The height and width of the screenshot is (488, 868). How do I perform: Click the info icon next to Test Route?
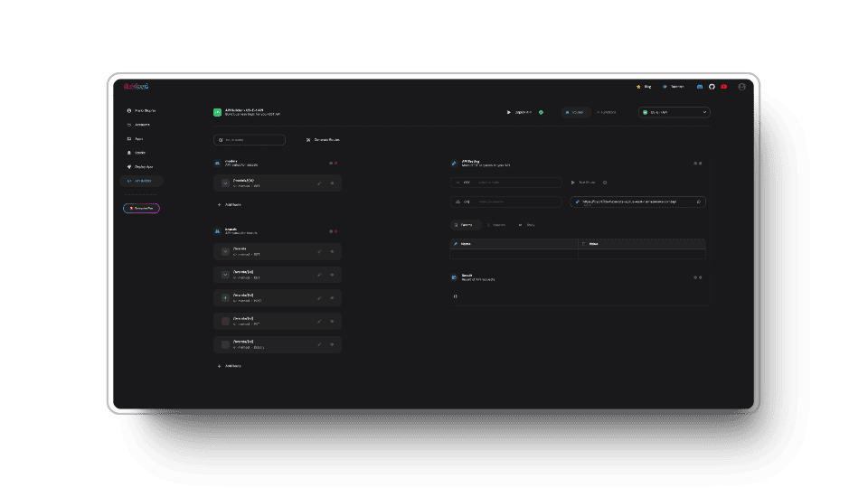pos(605,183)
